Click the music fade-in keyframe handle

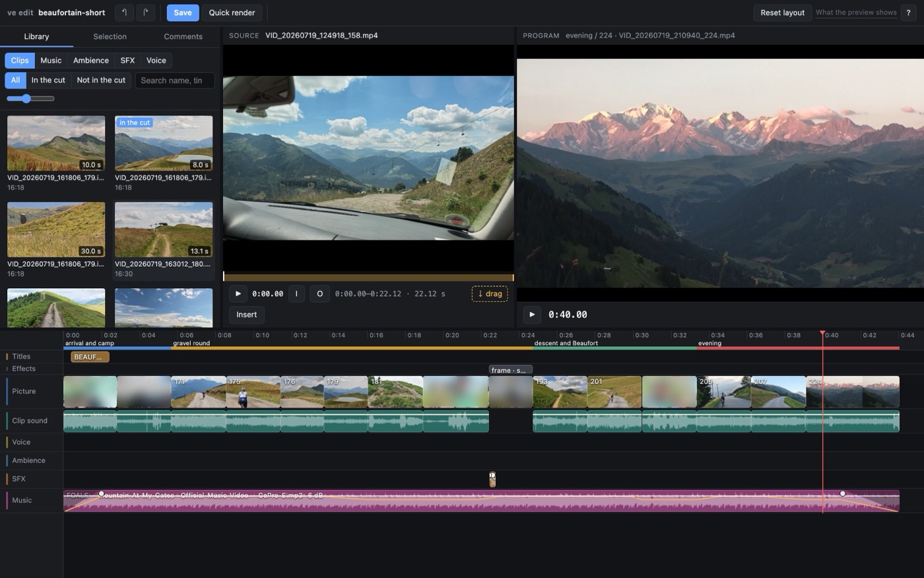pyautogui.click(x=101, y=493)
